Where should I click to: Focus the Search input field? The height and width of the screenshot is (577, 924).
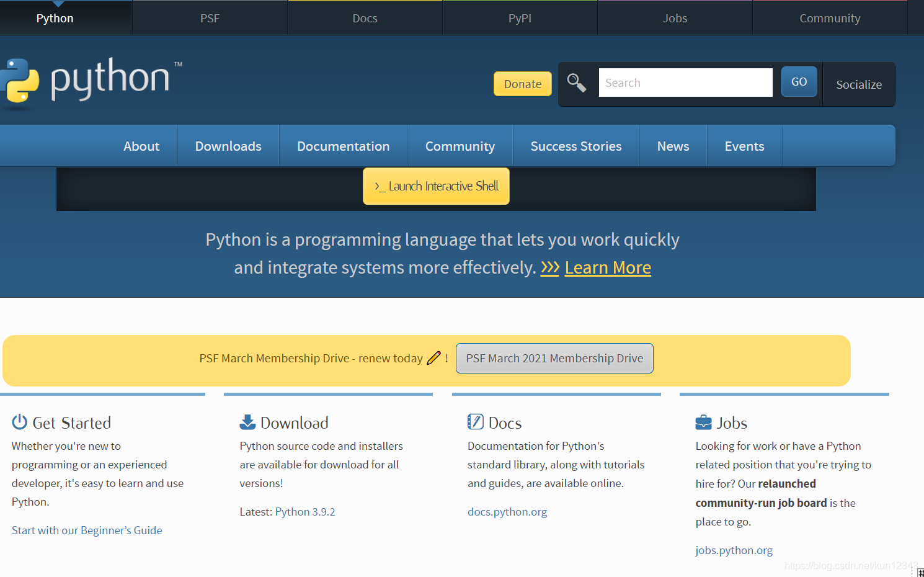pyautogui.click(x=686, y=83)
